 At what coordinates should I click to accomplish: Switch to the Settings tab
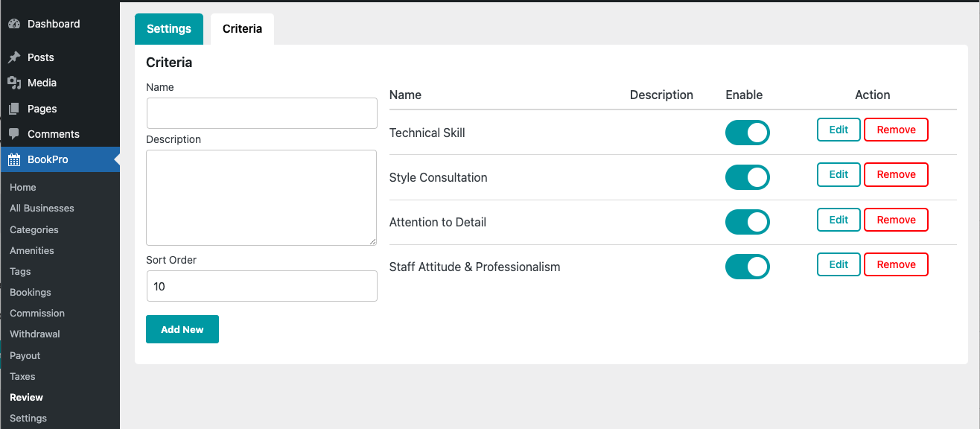point(169,29)
